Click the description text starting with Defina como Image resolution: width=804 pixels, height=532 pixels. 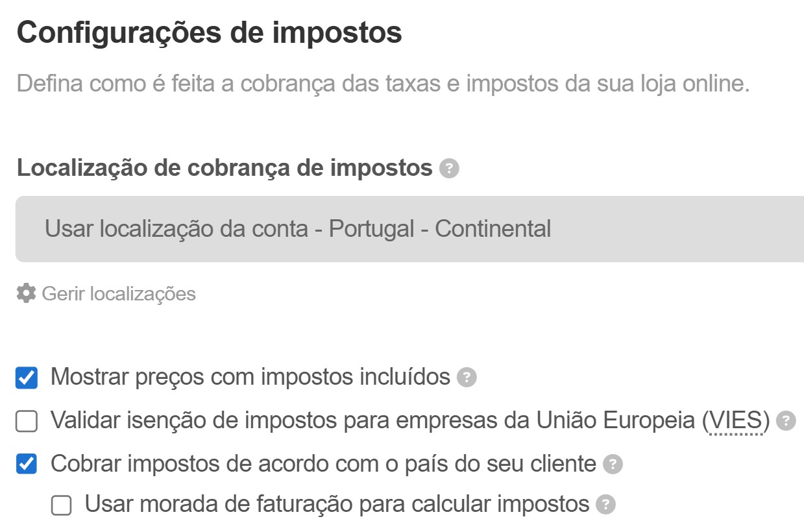383,84
